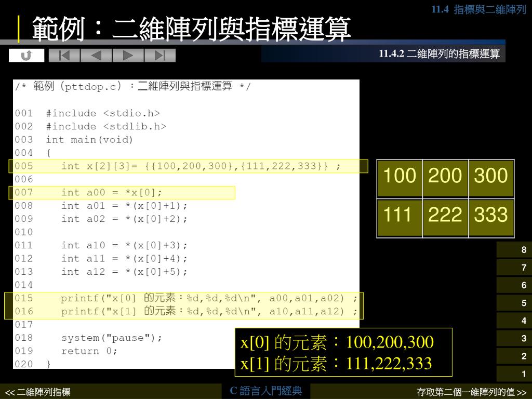Click the pttdop.c comment header line
Image resolution: width=532 pixels, height=399 pixels.
[132, 87]
